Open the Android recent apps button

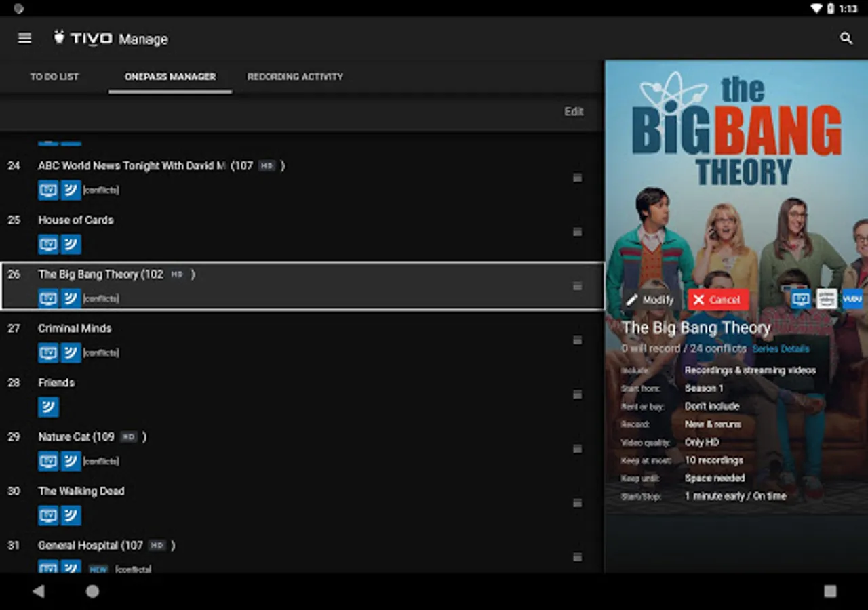[x=830, y=591]
